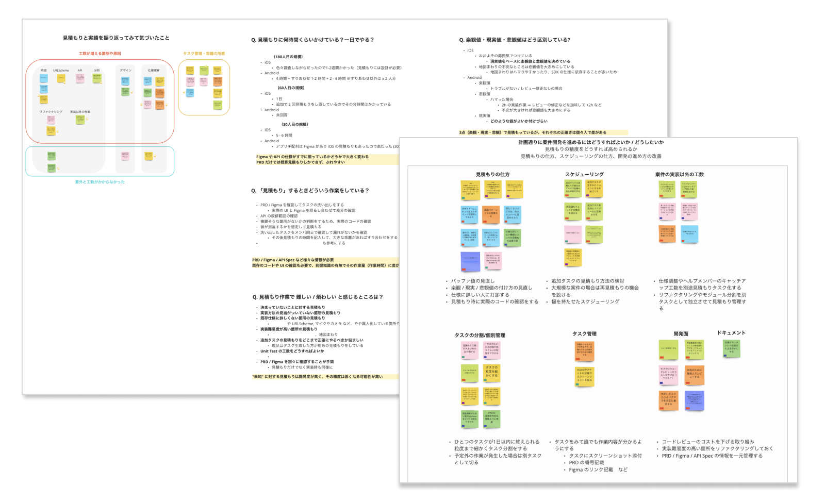The height and width of the screenshot is (504, 825).
Task: Select the スケジューリング column heading
Action: (x=585, y=175)
